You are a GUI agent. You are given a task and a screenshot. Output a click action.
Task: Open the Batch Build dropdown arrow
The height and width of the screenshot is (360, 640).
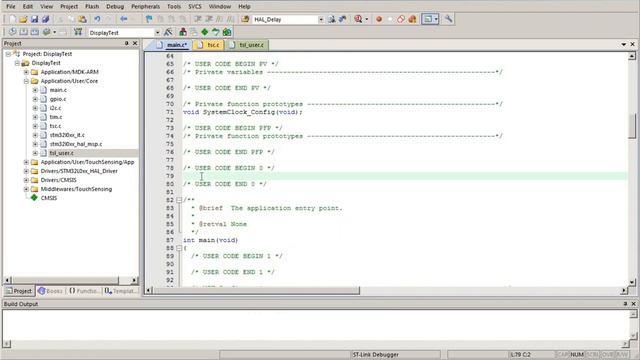[54, 32]
